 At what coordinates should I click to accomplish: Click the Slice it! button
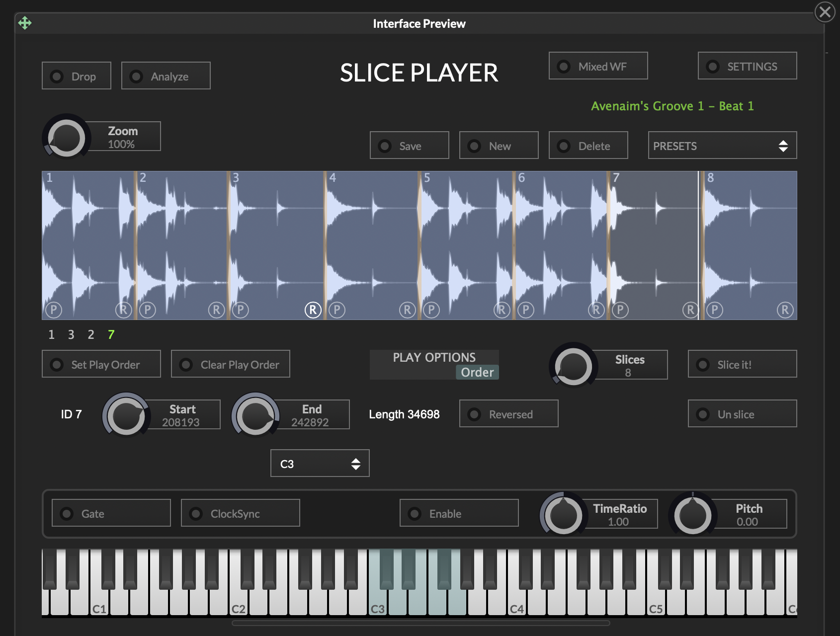(743, 364)
